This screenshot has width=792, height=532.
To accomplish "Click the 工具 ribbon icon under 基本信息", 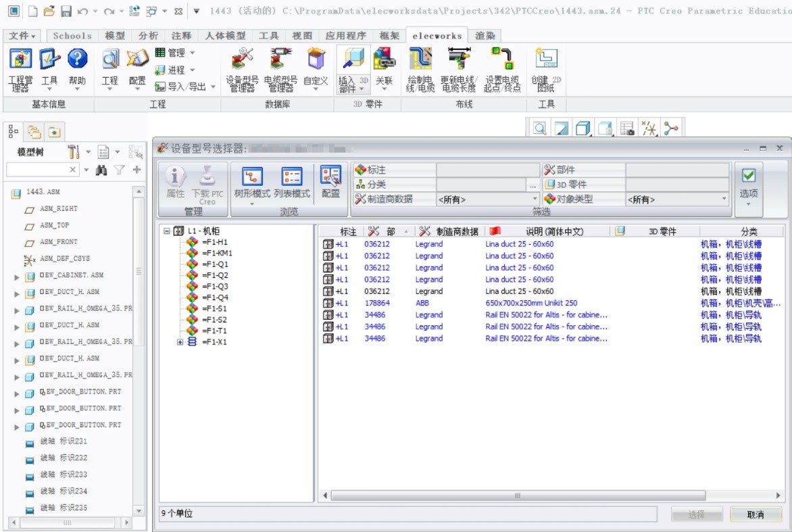I will (x=49, y=69).
